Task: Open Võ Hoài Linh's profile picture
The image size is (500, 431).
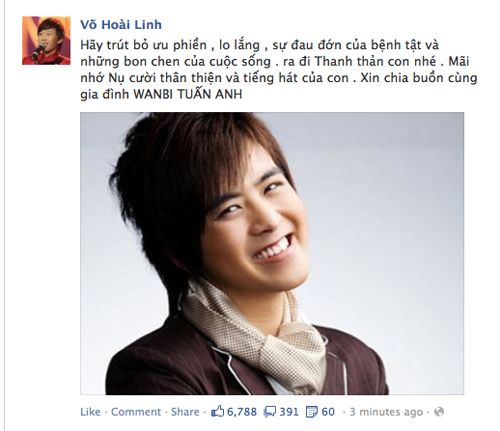Action: (x=46, y=40)
